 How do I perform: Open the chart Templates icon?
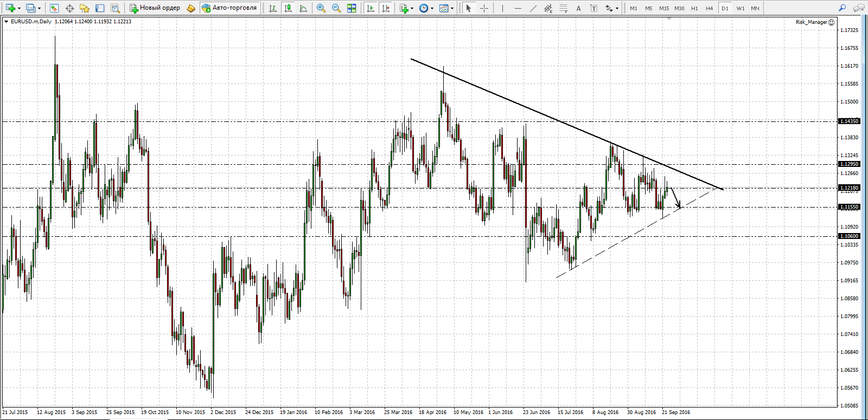click(444, 8)
